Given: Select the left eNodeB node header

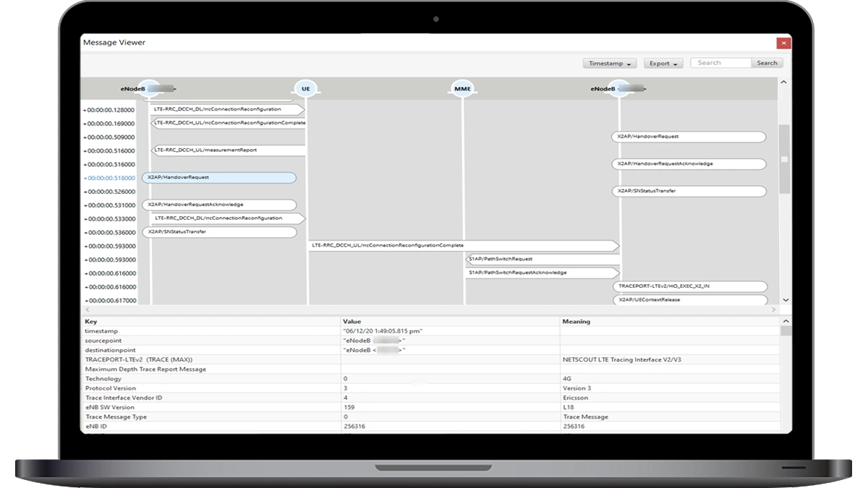Looking at the screenshot, I should point(148,89).
